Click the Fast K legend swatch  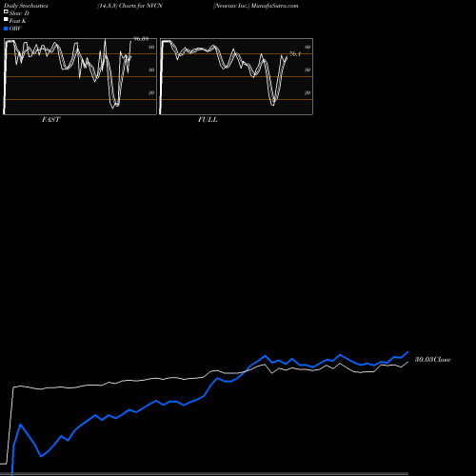coord(6,19)
